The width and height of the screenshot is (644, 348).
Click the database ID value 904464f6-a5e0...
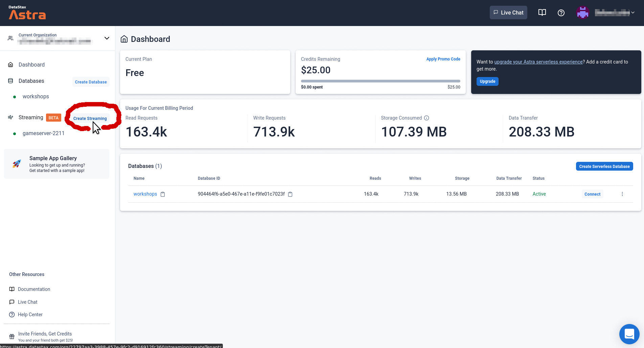(x=241, y=194)
